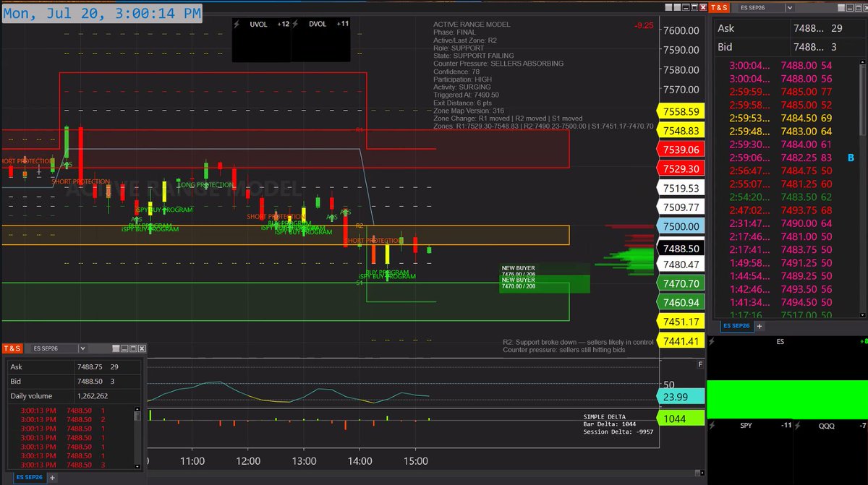This screenshot has width=868, height=485.
Task: Click the UVOL lightning bolt icon
Action: click(x=238, y=24)
